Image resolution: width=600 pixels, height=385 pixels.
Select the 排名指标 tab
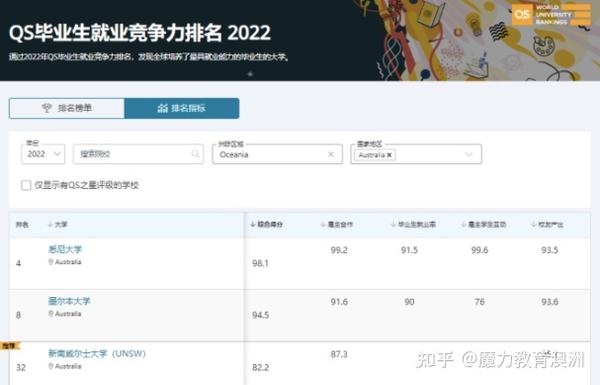182,108
